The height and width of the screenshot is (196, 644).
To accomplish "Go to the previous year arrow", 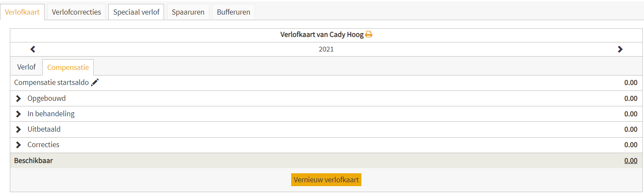I will tap(33, 49).
